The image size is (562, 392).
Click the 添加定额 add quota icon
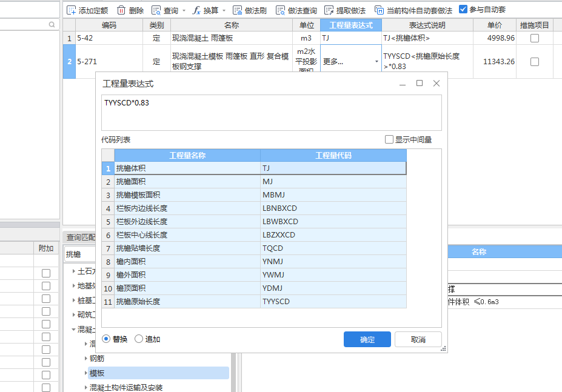(x=72, y=10)
